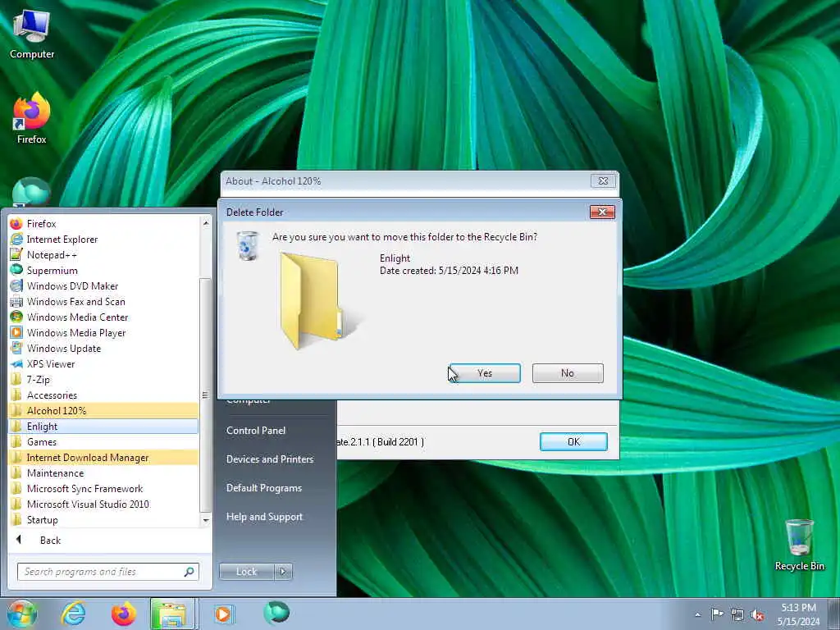Viewport: 840px width, 630px height.
Task: Select the Firefox desktop shortcut
Action: point(32,119)
